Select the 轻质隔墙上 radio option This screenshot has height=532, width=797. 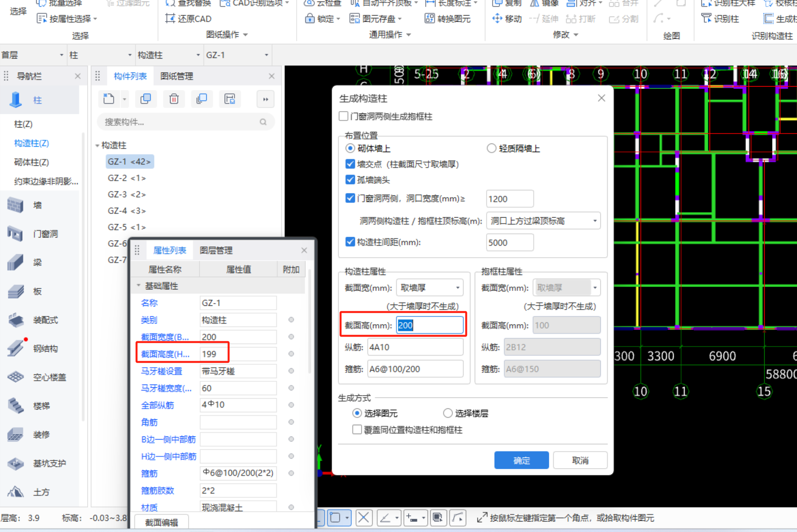(491, 148)
